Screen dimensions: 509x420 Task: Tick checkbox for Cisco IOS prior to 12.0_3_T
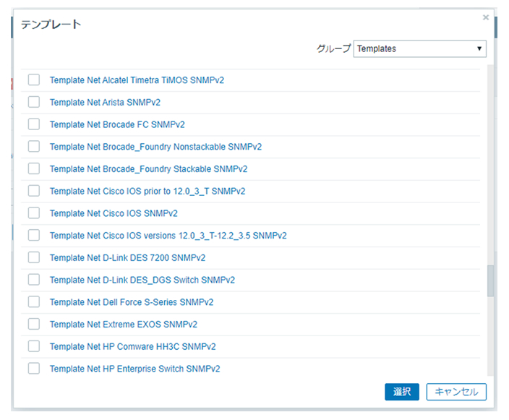coord(34,191)
